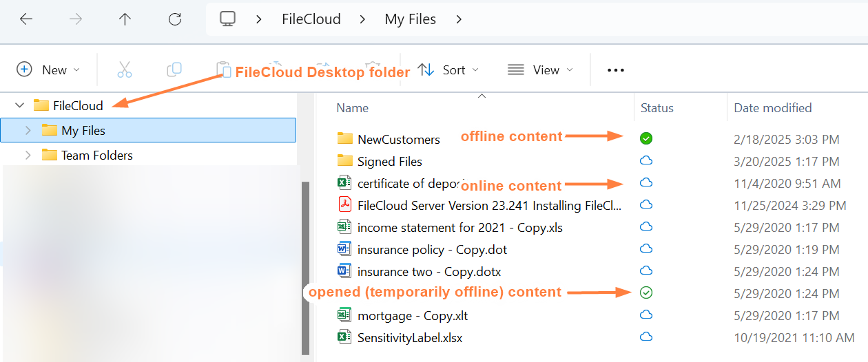Open the Sort dropdown
868x362 pixels.
pyautogui.click(x=448, y=70)
